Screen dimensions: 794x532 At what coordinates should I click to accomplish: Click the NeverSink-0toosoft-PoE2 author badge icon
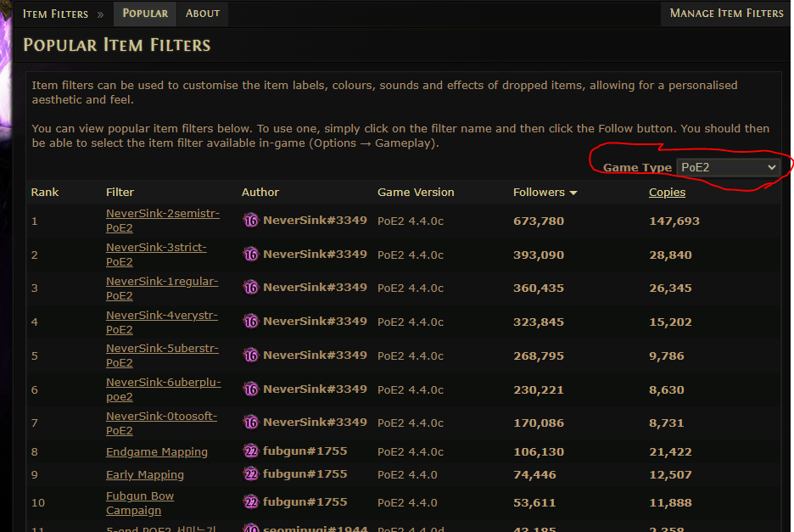(x=250, y=423)
